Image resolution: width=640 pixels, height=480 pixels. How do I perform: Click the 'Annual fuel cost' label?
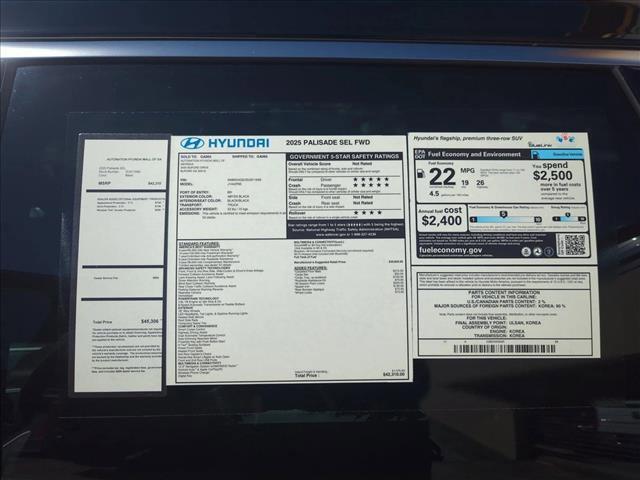click(440, 210)
